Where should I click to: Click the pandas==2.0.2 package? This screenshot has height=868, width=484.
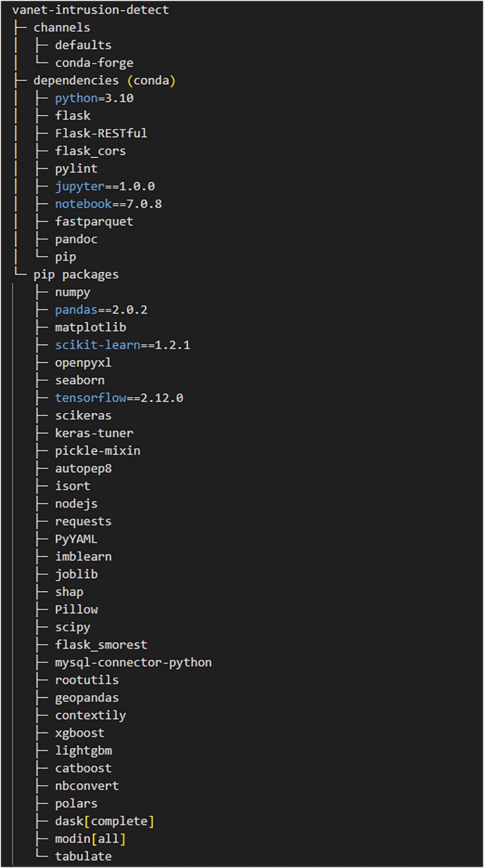point(101,310)
